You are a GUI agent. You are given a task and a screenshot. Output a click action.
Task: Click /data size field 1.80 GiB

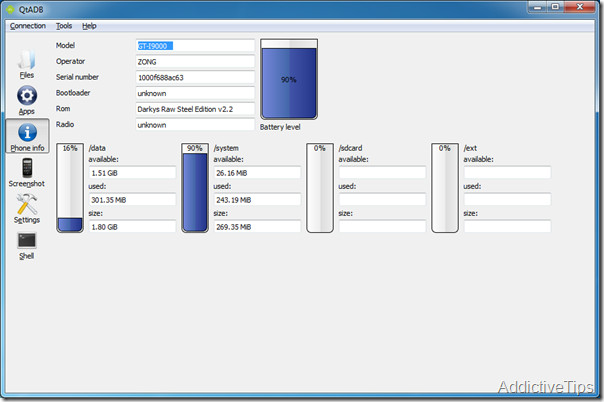click(132, 227)
